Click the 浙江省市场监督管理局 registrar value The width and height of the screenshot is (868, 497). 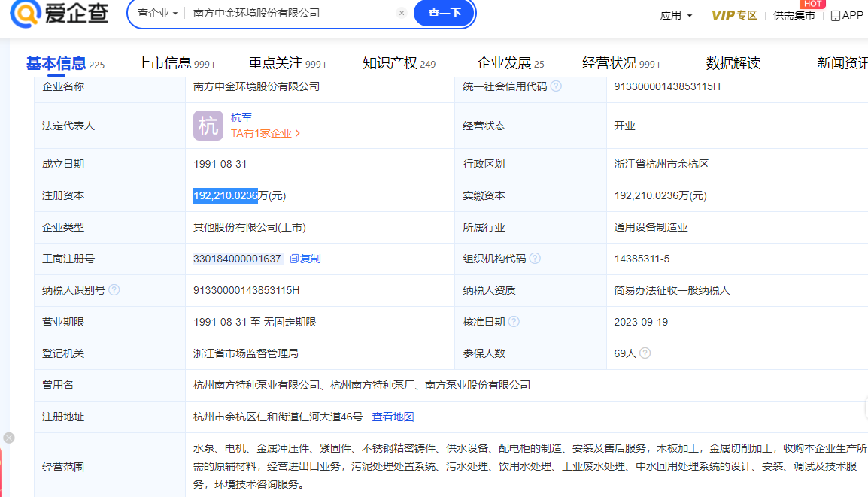[246, 353]
